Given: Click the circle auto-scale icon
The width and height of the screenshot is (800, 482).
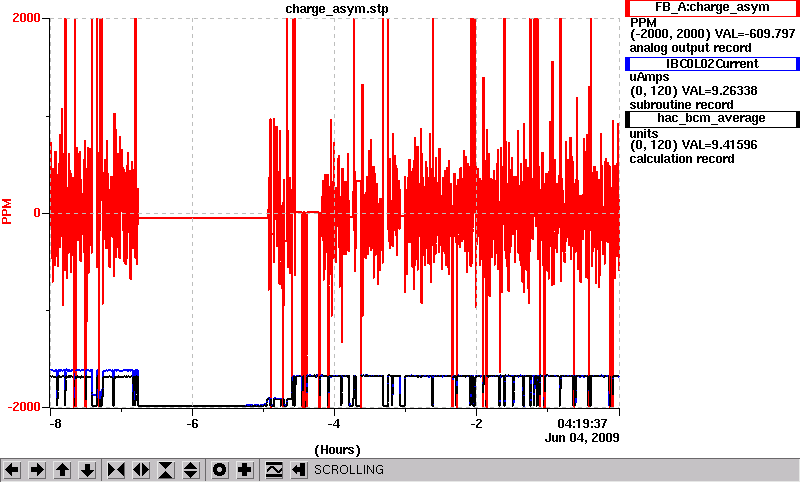Looking at the screenshot, I should [219, 469].
